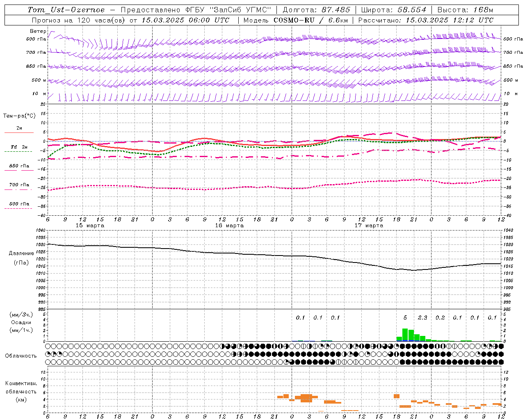Click the Td 2м dew point legend entry
The width and height of the screenshot is (525, 420).
pos(19,147)
